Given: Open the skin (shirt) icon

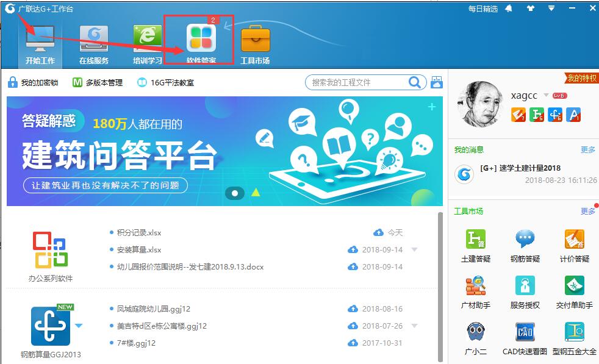Looking at the screenshot, I should 531,8.
